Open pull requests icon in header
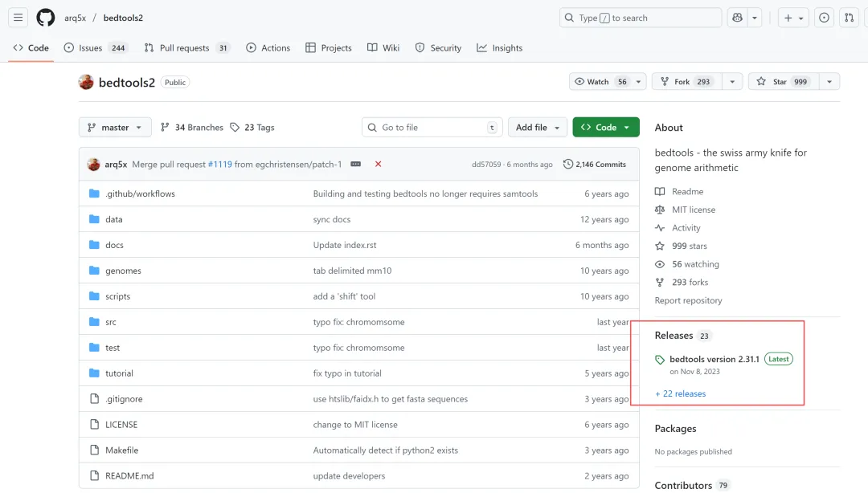Screen dimensions: 868x493 [850, 18]
